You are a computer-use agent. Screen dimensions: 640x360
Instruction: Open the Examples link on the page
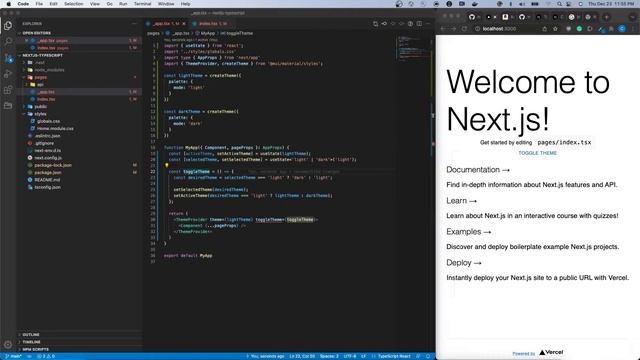point(469,232)
